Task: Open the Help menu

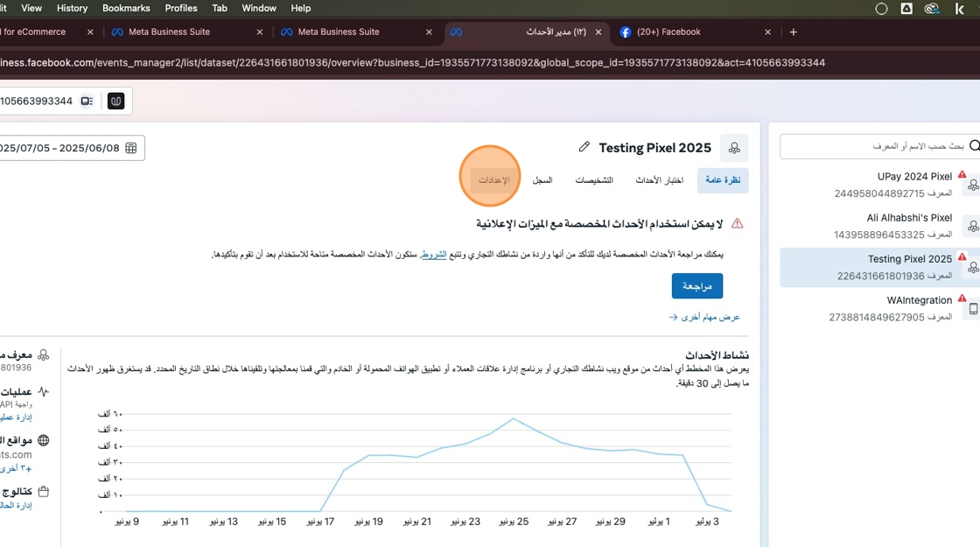Action: [x=301, y=8]
